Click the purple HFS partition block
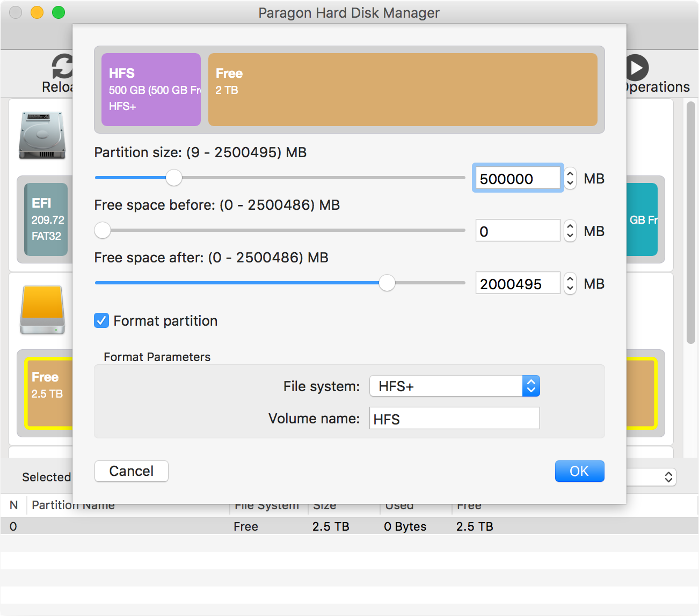This screenshot has width=699, height=616. 151,90
